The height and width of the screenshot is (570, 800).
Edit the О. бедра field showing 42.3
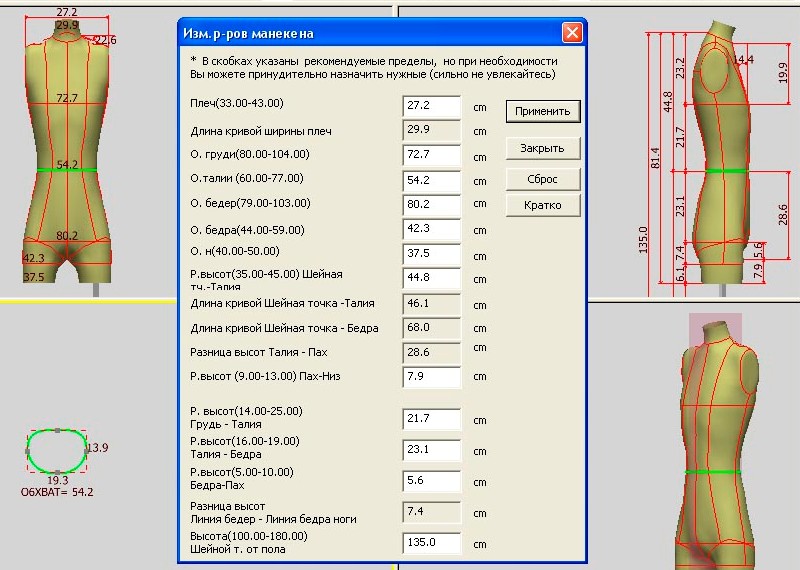(431, 229)
